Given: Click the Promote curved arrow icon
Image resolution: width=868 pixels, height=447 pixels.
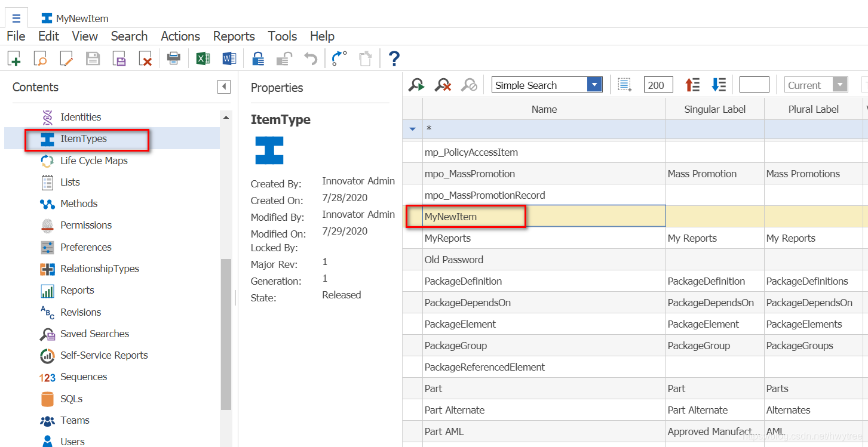Looking at the screenshot, I should coord(339,58).
